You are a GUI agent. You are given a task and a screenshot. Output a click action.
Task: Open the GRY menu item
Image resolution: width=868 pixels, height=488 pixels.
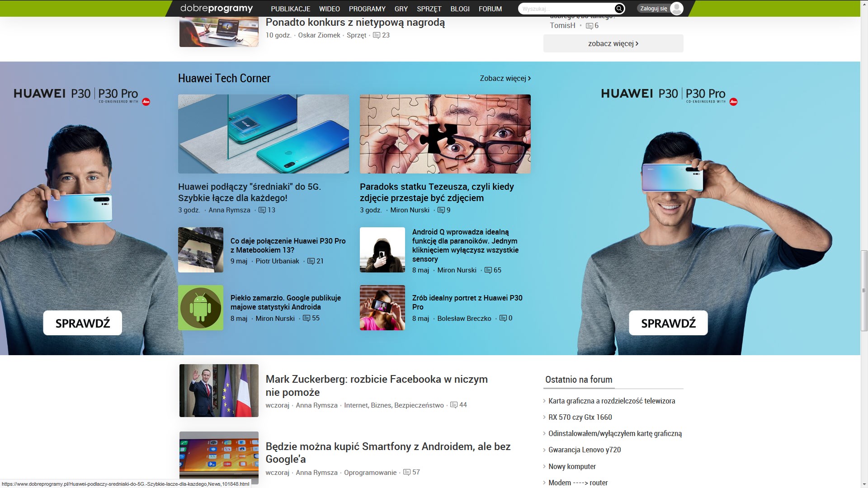coord(401,9)
